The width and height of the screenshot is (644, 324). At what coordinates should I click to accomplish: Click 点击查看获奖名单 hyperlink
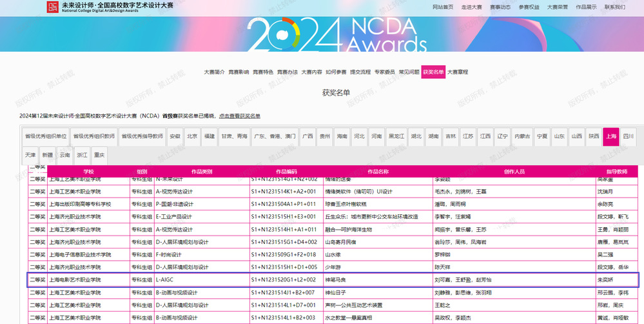pos(239,116)
